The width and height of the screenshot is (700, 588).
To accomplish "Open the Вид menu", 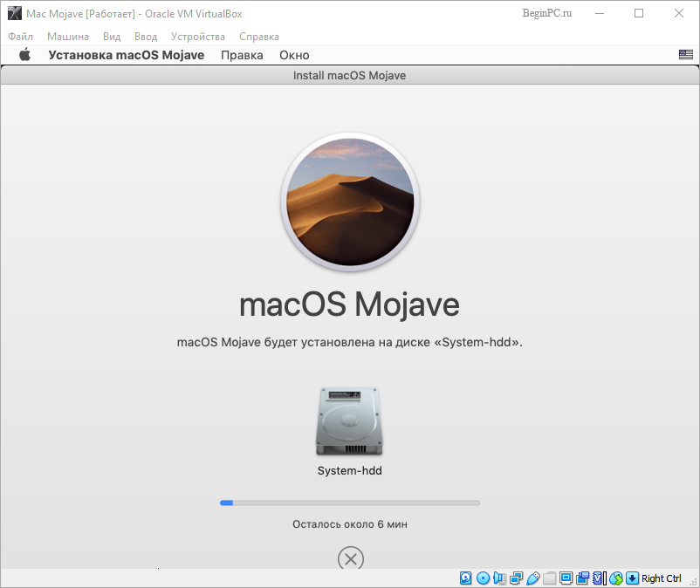I will click(x=112, y=37).
